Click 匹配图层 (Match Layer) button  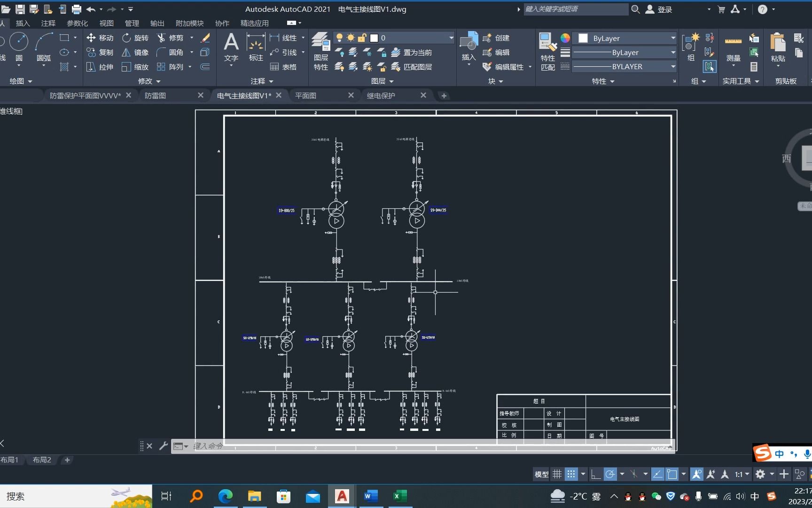(x=412, y=67)
